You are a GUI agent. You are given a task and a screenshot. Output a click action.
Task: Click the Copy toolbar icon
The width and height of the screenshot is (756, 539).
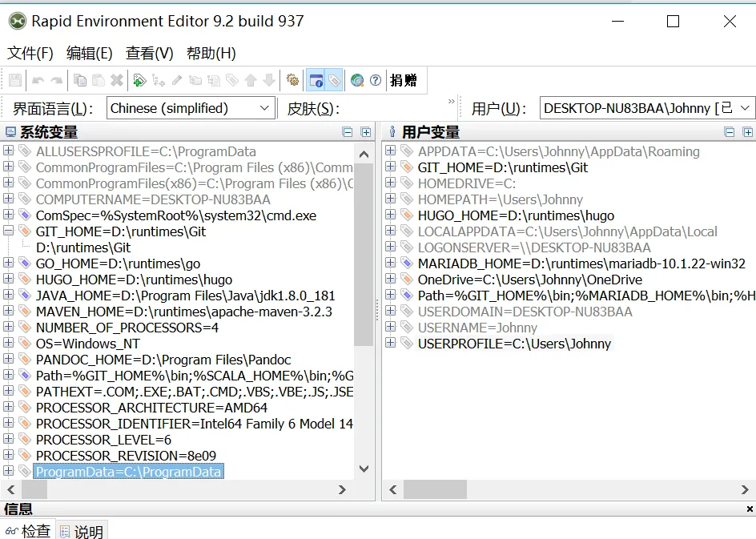(80, 80)
